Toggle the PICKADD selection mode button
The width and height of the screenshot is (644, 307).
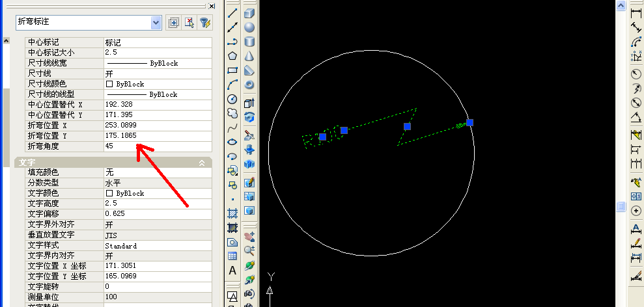(174, 23)
